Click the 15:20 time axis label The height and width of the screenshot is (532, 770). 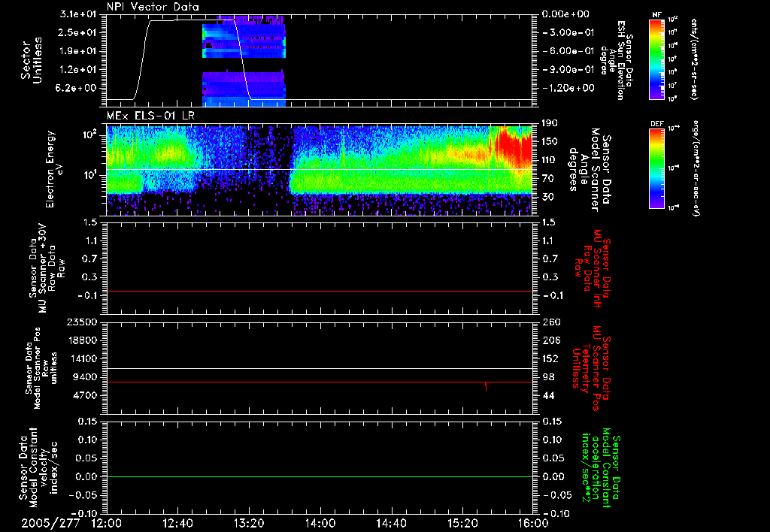(x=462, y=523)
